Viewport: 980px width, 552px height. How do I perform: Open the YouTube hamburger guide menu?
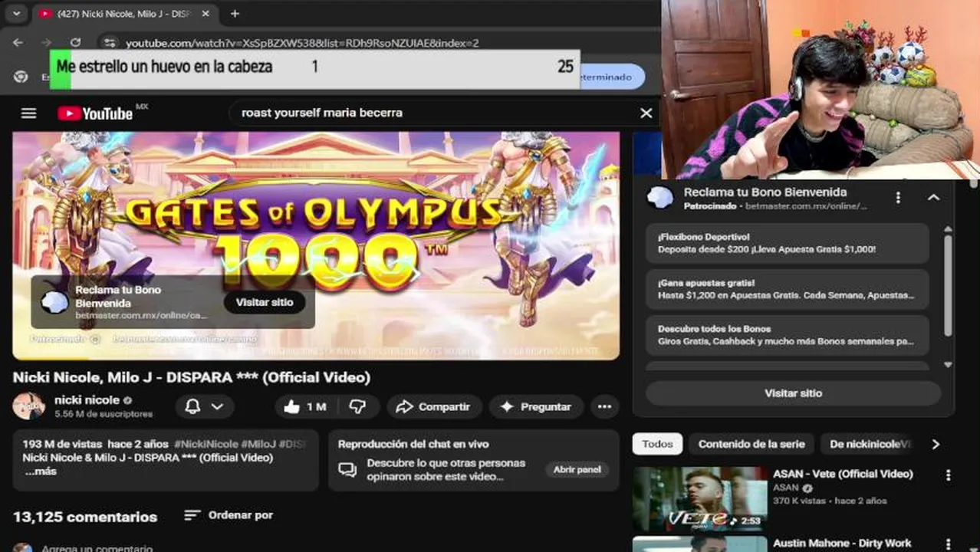tap(28, 113)
